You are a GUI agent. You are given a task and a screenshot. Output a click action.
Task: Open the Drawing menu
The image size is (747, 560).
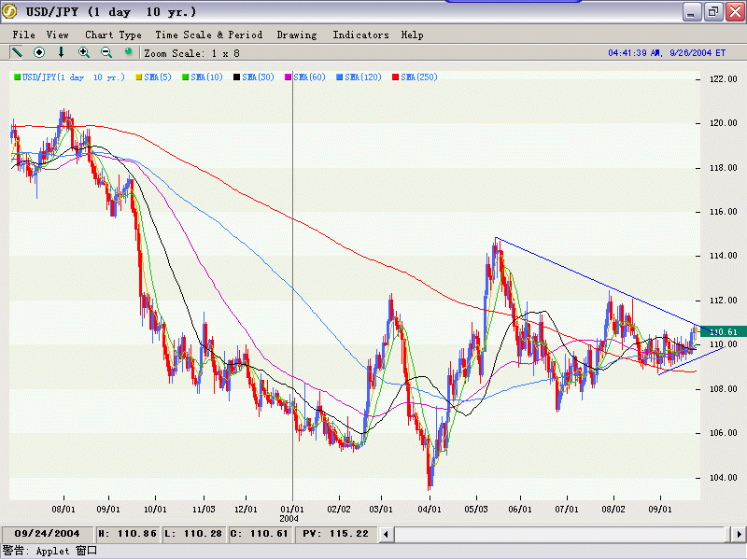coord(297,35)
